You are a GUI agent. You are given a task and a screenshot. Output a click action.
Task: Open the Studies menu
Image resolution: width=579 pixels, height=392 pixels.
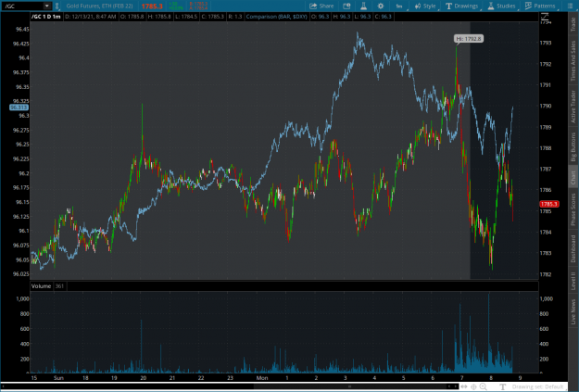[502, 6]
